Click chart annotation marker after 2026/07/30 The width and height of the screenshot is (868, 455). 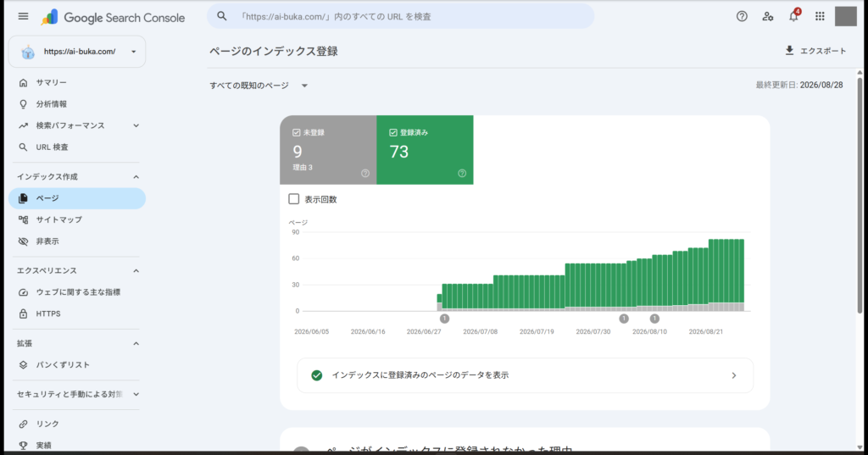[x=624, y=319]
